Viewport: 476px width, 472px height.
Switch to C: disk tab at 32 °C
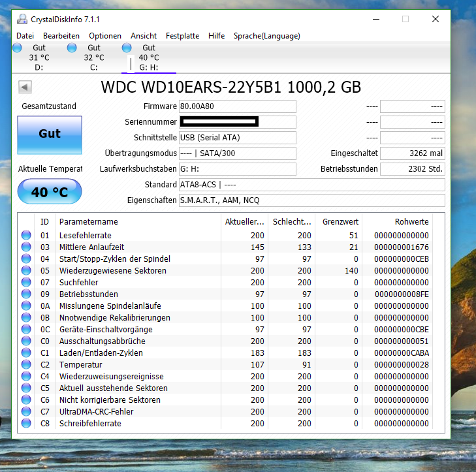point(94,57)
